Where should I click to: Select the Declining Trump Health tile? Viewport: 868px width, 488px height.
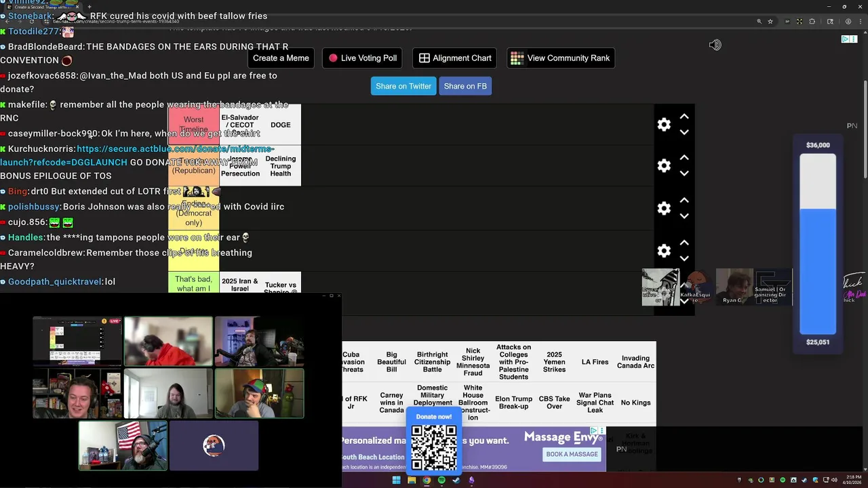281,166
